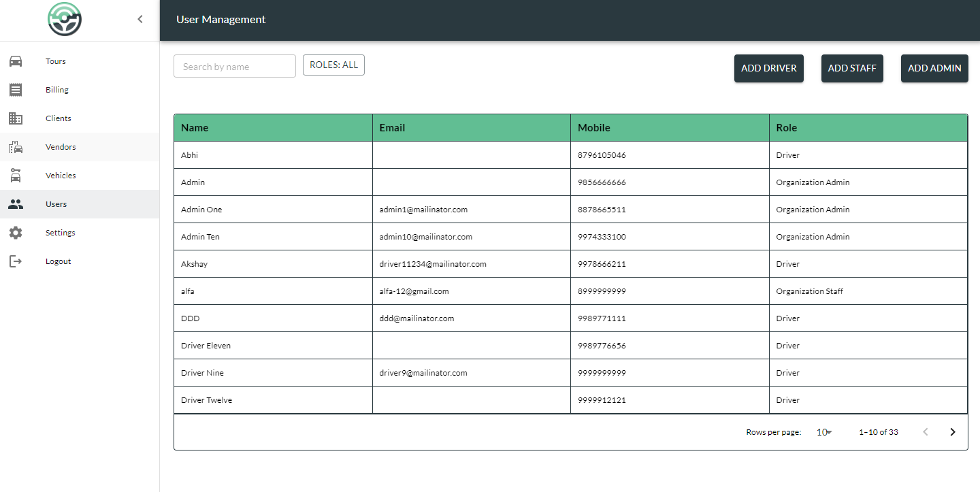
Task: Select the Users menu item
Action: tap(80, 204)
